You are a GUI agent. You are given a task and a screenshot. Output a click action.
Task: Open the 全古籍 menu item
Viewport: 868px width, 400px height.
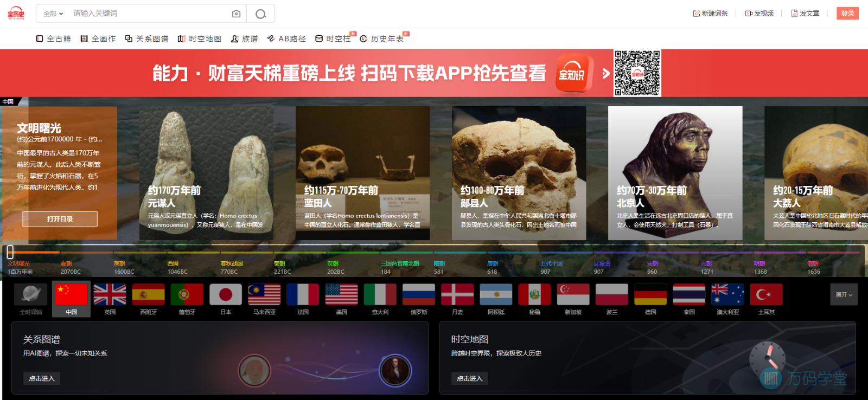coord(54,38)
